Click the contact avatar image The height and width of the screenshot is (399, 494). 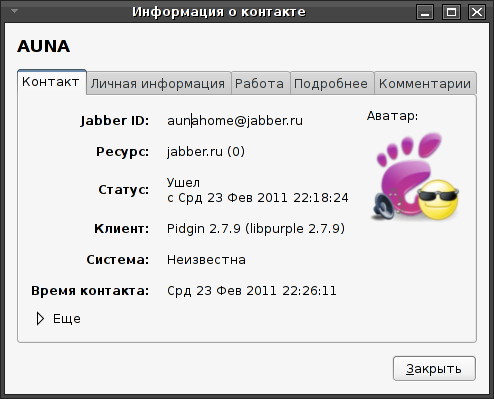[x=415, y=177]
